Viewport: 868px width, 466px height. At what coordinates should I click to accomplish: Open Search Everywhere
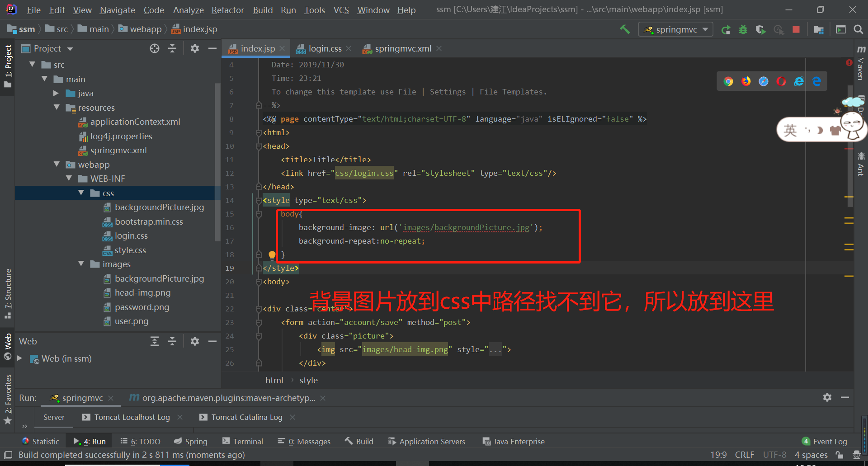[859, 29]
